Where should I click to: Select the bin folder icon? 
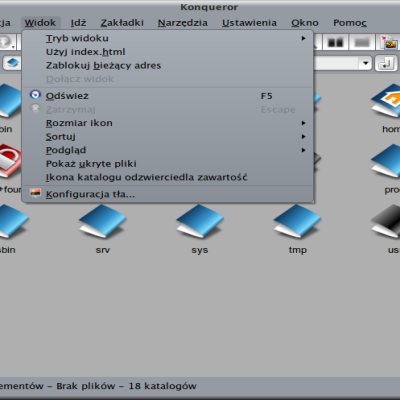coord(11,101)
